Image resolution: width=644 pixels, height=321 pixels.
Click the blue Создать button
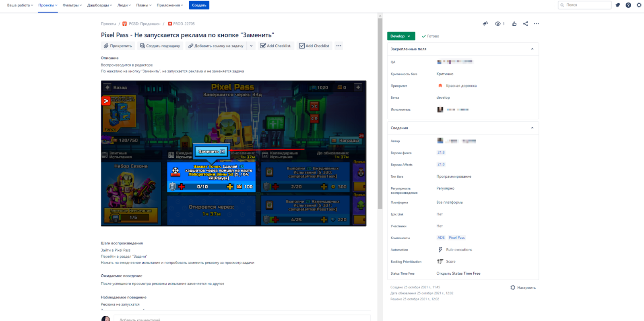[x=199, y=5]
